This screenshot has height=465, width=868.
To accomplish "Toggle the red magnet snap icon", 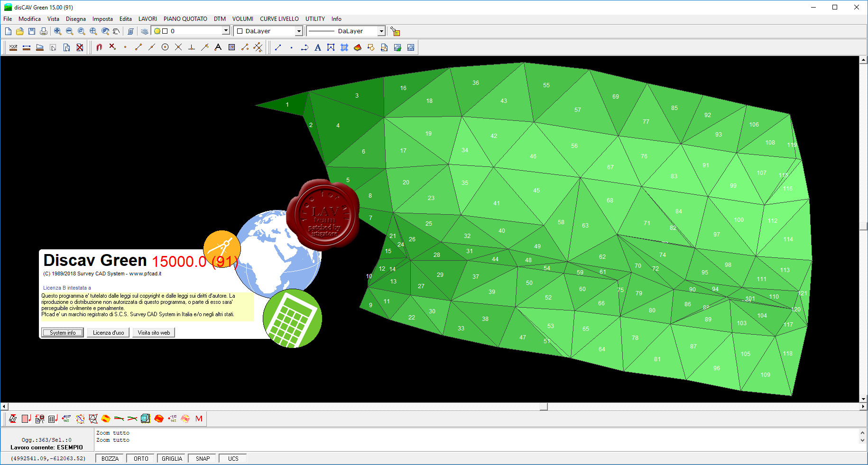I will click(99, 47).
